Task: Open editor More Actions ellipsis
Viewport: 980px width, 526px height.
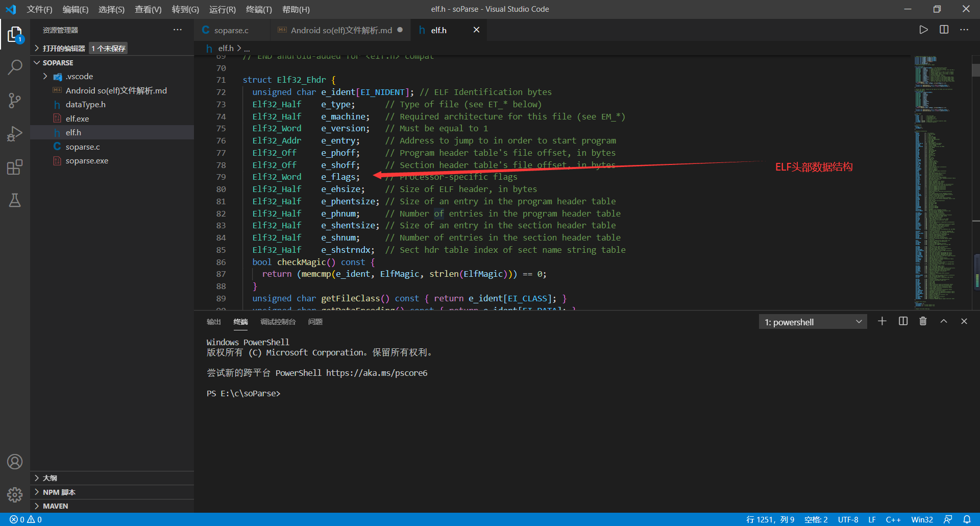Action: tap(964, 30)
